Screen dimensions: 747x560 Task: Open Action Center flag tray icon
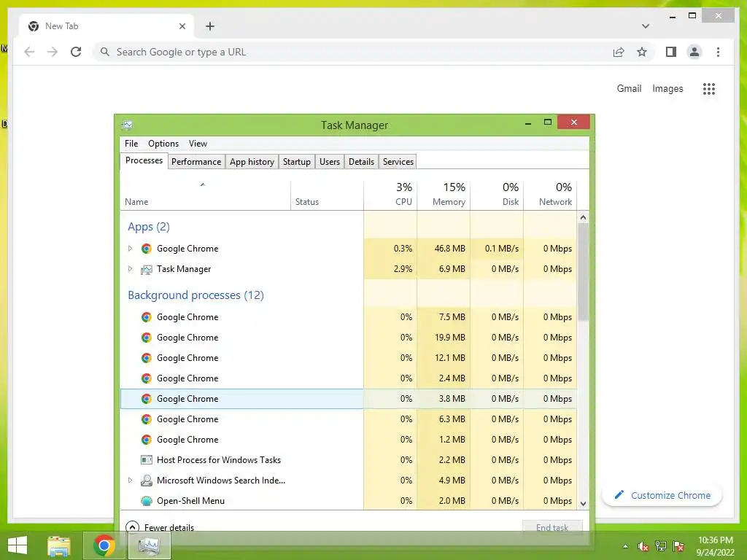[678, 546]
